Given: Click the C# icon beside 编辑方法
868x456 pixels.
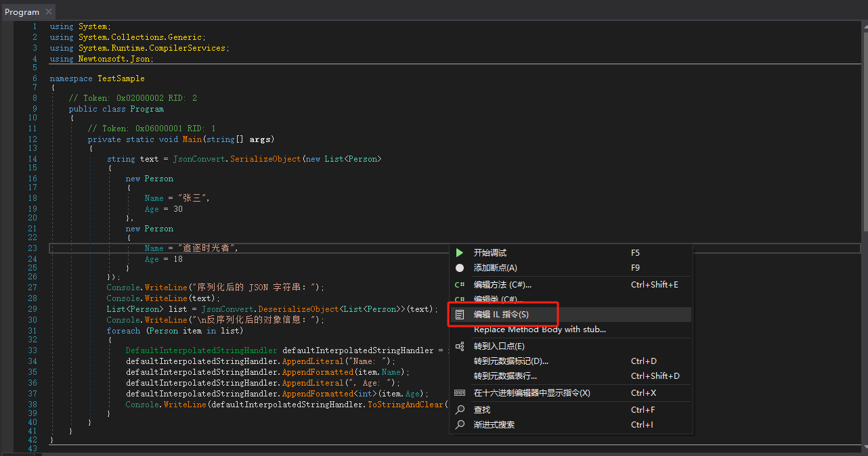Looking at the screenshot, I should pyautogui.click(x=460, y=285).
